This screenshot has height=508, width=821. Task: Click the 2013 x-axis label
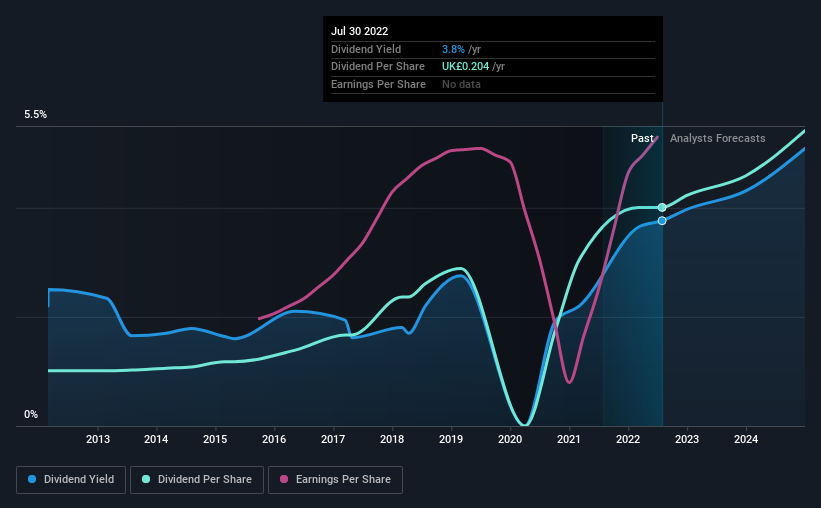(97, 439)
